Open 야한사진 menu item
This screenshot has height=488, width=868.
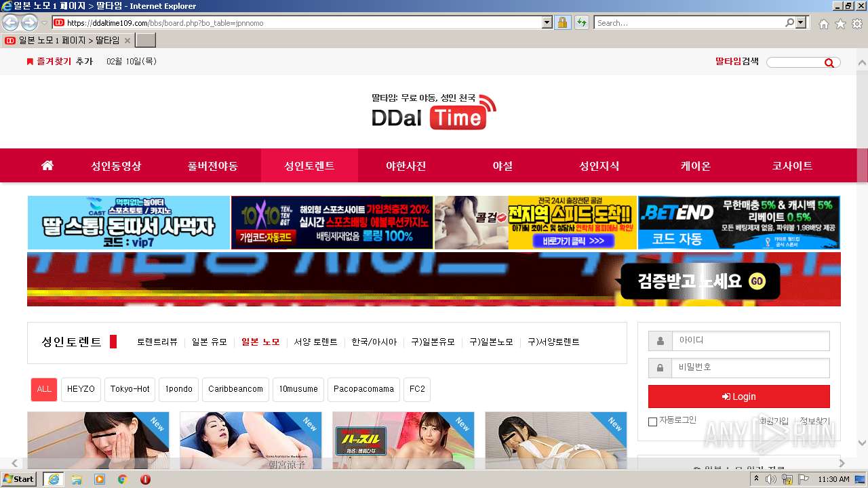coord(406,165)
